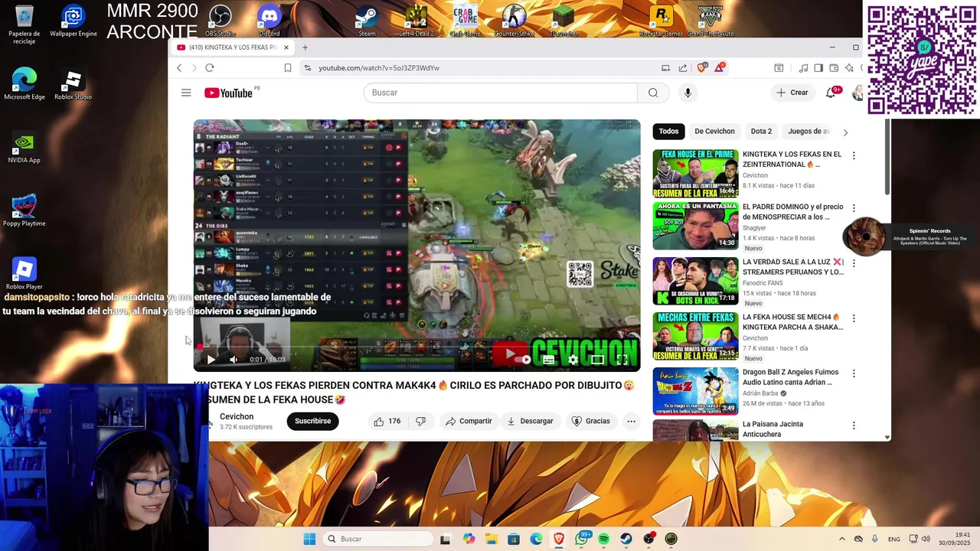
Task: Click the Gracias button
Action: click(590, 421)
